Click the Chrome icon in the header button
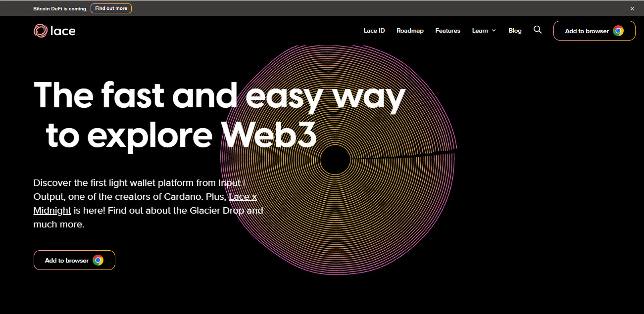 click(x=618, y=31)
